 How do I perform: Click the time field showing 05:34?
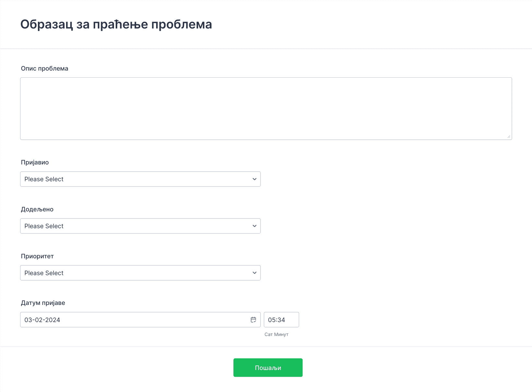point(281,320)
